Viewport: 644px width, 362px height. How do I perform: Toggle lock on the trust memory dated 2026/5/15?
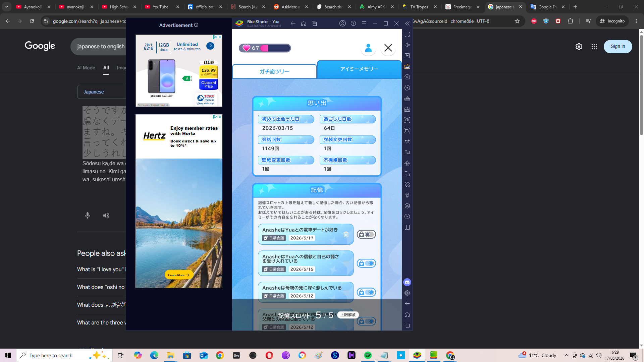pyautogui.click(x=366, y=263)
